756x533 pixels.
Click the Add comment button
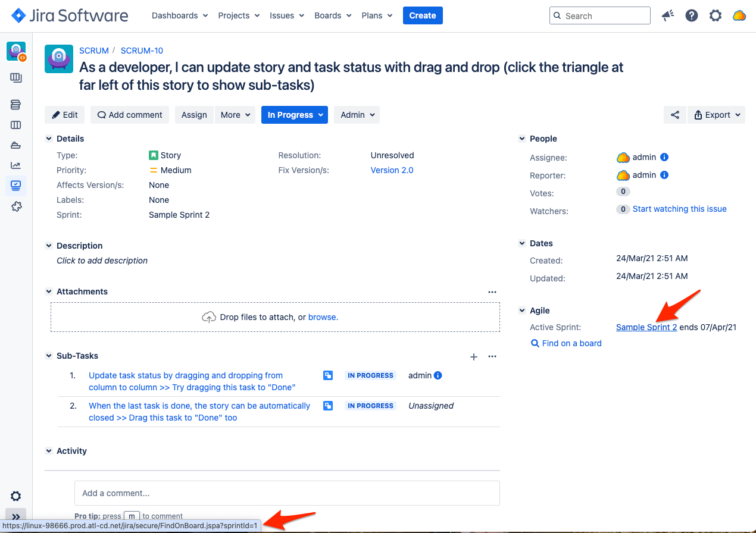click(x=130, y=115)
